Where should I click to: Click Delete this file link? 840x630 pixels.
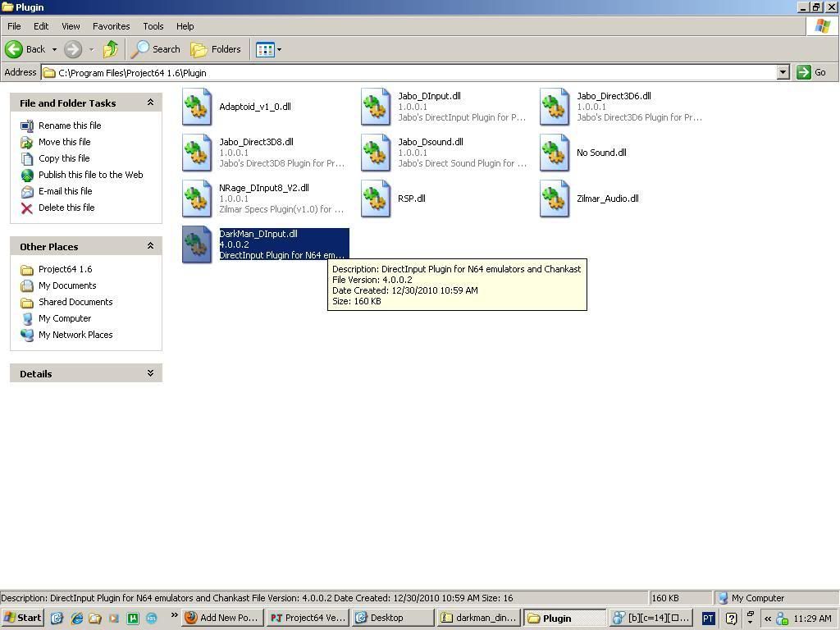[x=66, y=208]
